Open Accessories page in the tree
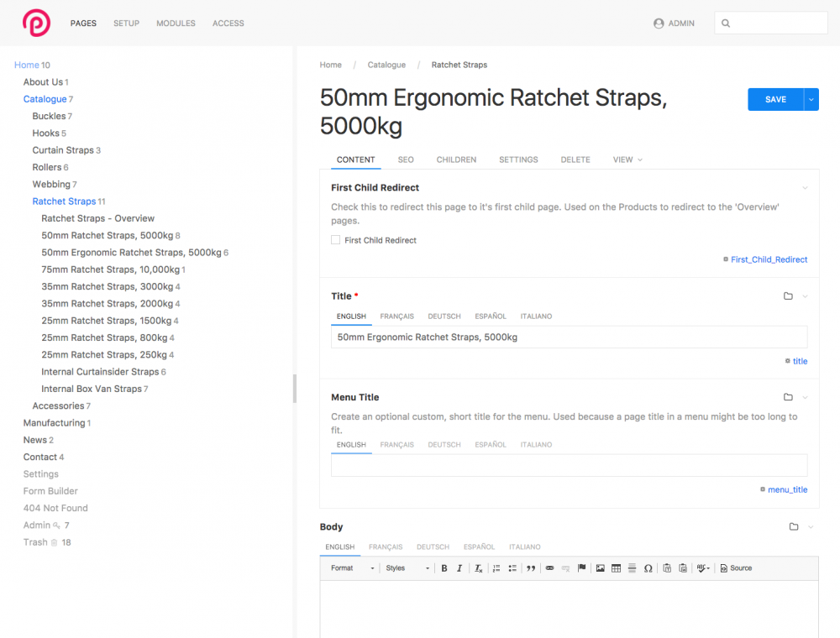 tap(58, 406)
